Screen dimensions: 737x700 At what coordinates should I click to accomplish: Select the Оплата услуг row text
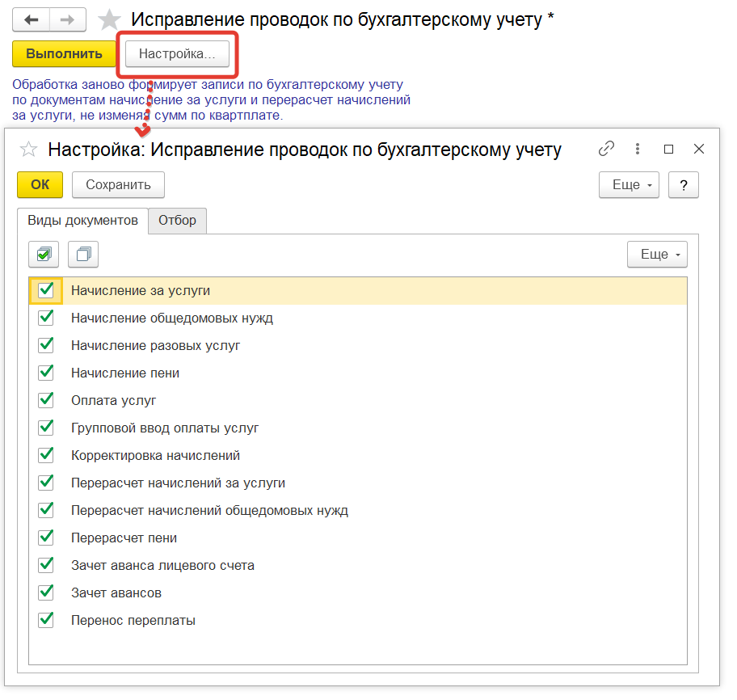tap(113, 401)
